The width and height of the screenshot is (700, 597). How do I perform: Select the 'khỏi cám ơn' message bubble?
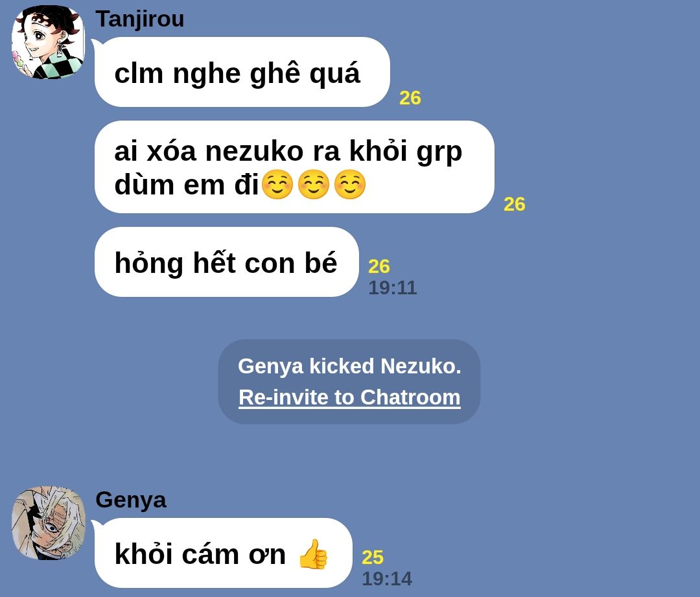pos(223,553)
